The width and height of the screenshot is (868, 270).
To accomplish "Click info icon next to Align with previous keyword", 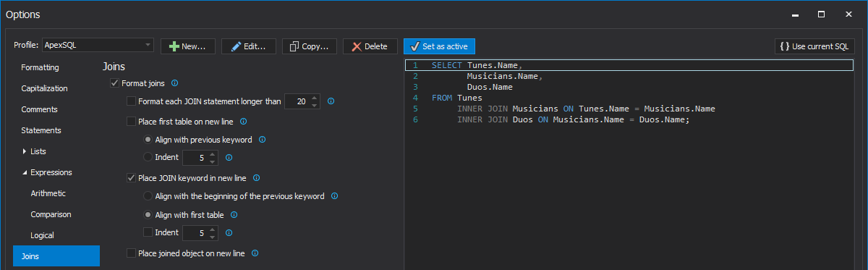I will coord(262,140).
